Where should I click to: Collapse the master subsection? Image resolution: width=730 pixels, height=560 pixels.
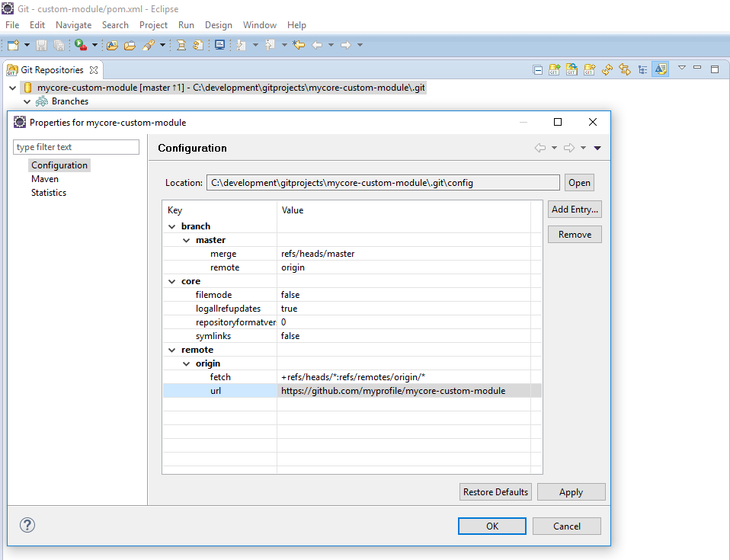(x=186, y=241)
